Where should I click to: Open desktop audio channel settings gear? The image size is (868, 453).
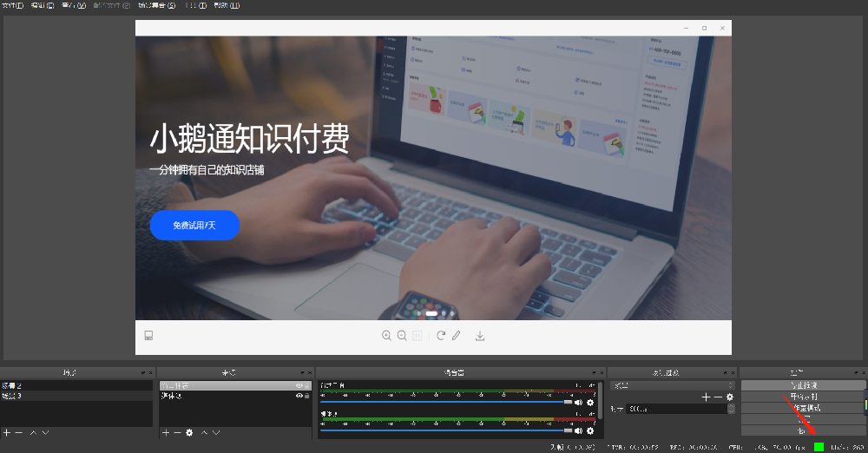590,403
